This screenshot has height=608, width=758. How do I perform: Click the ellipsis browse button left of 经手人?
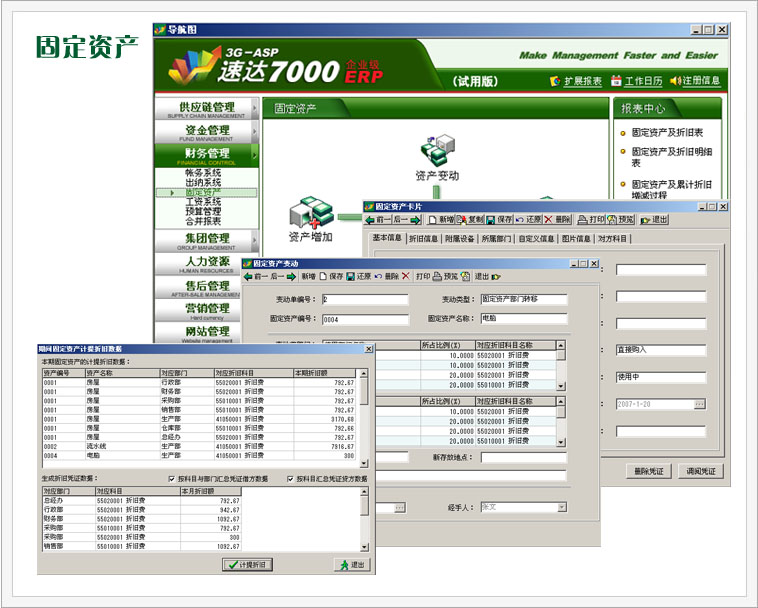(400, 507)
